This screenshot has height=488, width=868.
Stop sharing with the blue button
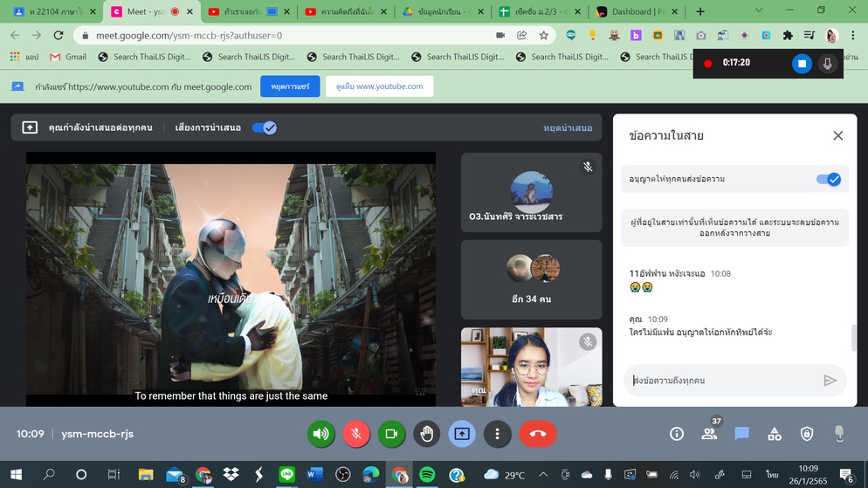pyautogui.click(x=290, y=86)
